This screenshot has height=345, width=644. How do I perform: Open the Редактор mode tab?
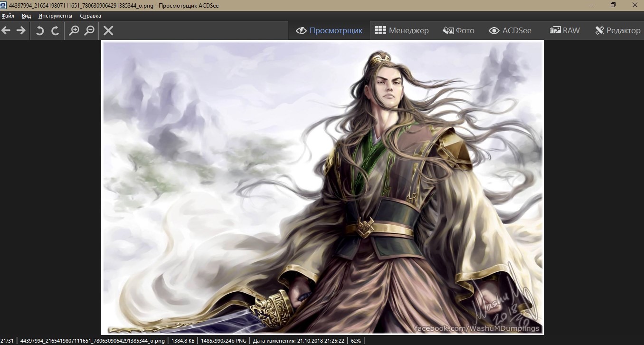[x=617, y=30]
